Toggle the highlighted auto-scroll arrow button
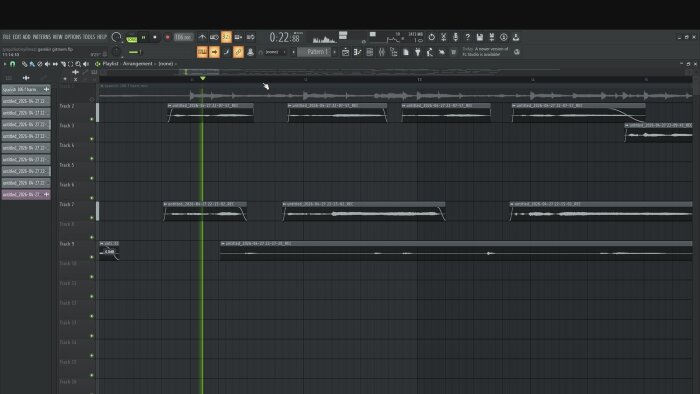 point(214,52)
